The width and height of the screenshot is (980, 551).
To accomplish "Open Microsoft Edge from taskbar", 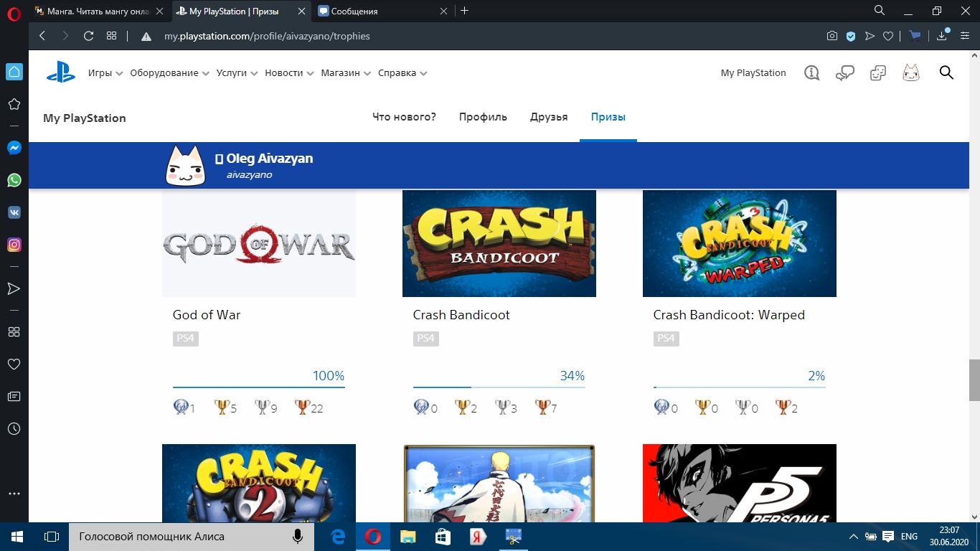I will [338, 537].
